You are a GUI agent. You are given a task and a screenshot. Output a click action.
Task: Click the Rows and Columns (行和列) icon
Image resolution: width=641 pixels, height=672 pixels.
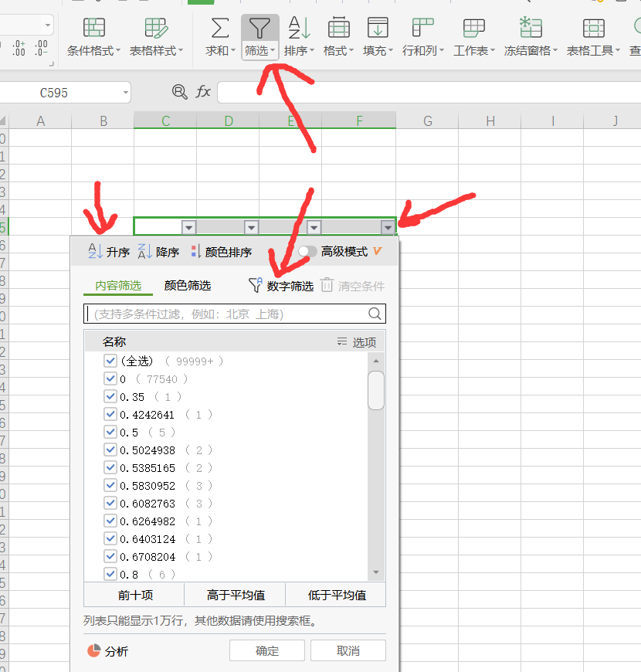pos(422,29)
